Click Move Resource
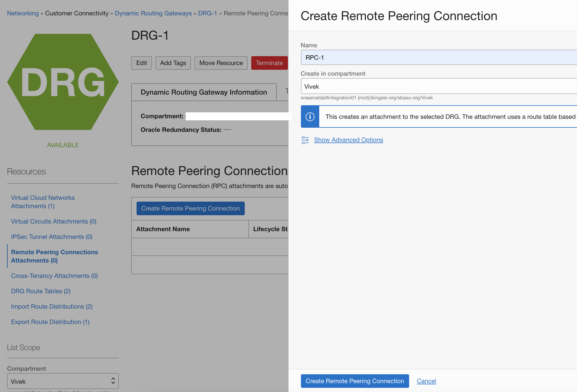Viewport: 577px width, 392px height. pyautogui.click(x=221, y=63)
